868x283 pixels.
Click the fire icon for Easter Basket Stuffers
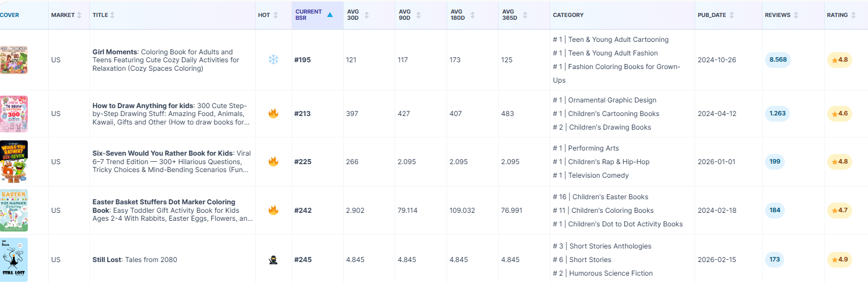pos(273,210)
